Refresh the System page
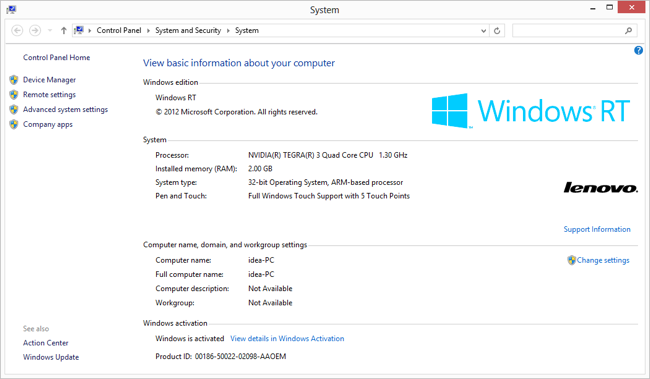The image size is (650, 379). [x=497, y=31]
